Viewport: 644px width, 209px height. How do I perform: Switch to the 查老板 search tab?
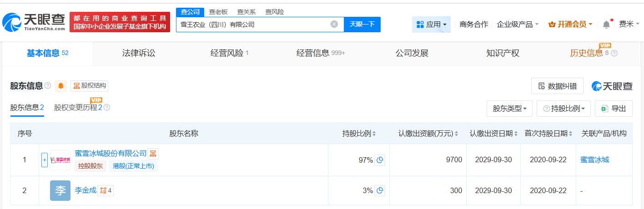point(219,12)
